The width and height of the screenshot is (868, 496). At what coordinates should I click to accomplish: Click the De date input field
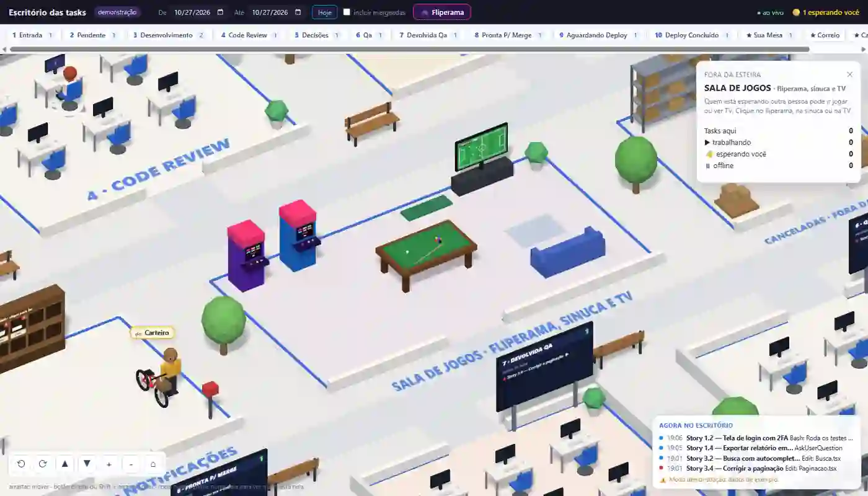(199, 12)
